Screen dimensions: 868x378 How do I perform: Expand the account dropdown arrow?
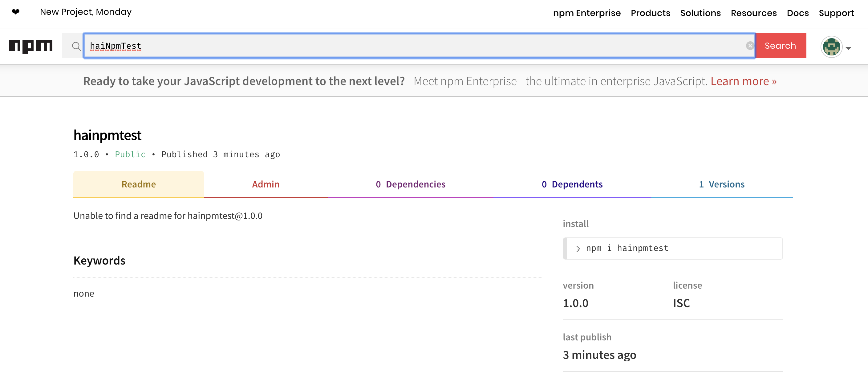tap(849, 48)
